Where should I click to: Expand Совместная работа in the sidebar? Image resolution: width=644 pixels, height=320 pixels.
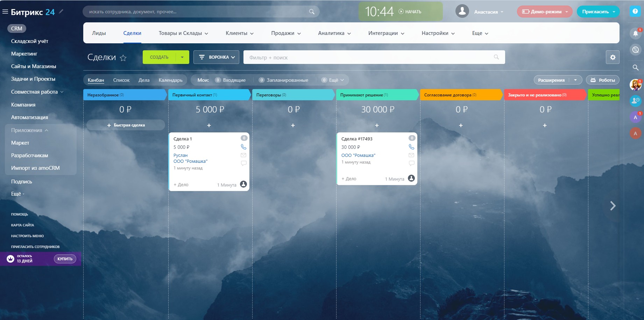click(37, 92)
